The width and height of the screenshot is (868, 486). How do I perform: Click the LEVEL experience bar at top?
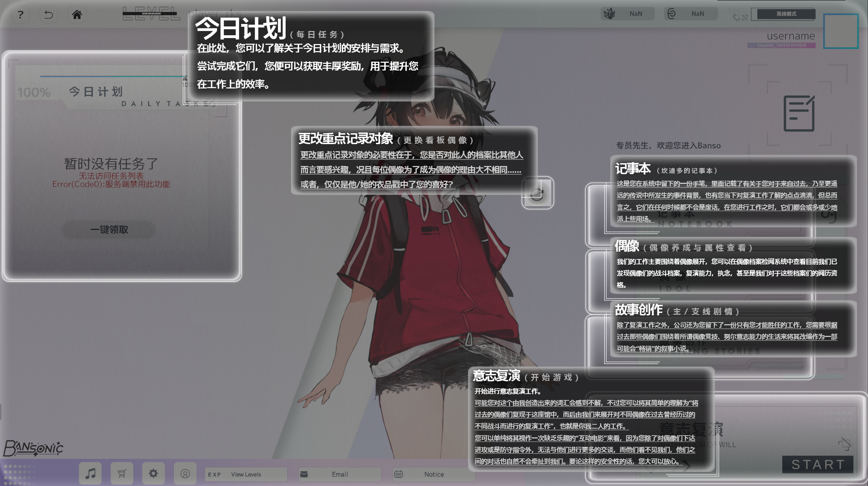click(x=150, y=14)
